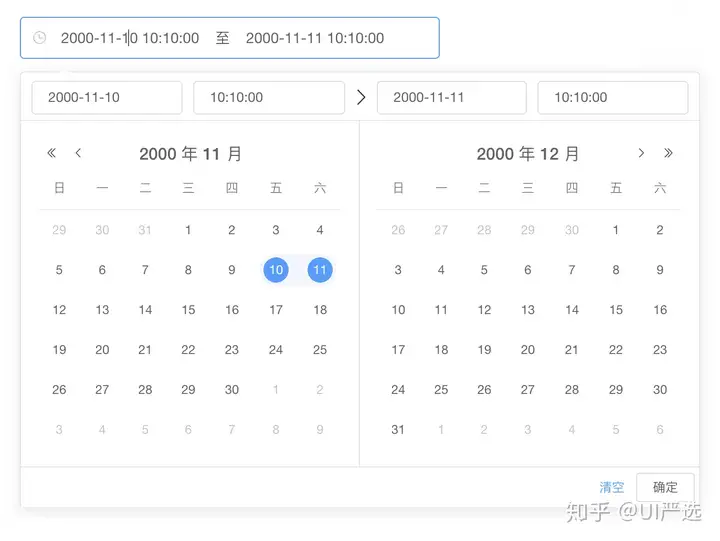Go to next month with right arrow
Screen dimensions: 720x541
(642, 153)
